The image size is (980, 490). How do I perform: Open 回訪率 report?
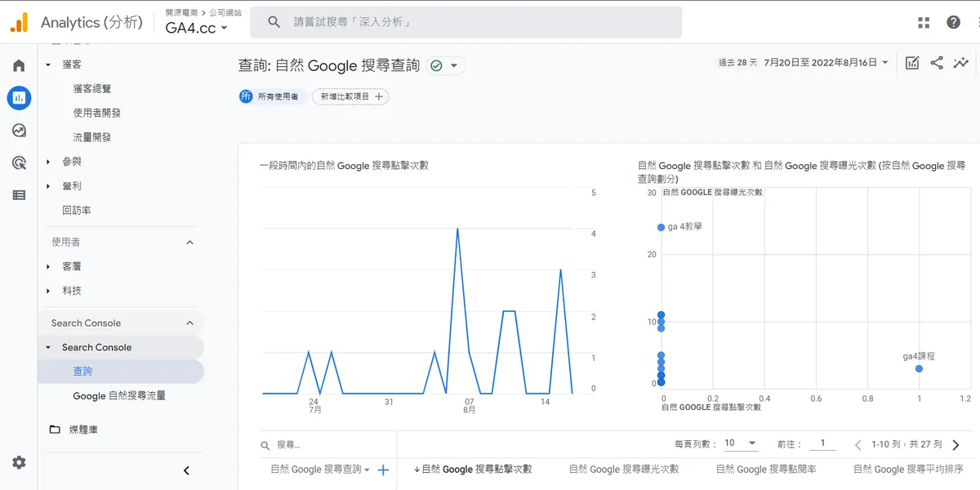click(77, 210)
